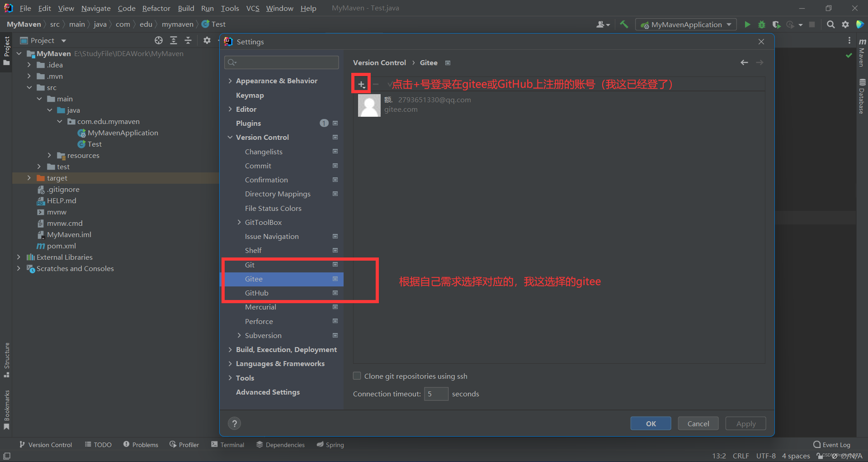Image resolution: width=868 pixels, height=462 pixels.
Task: Select Plugins in settings list
Action: pyautogui.click(x=248, y=123)
